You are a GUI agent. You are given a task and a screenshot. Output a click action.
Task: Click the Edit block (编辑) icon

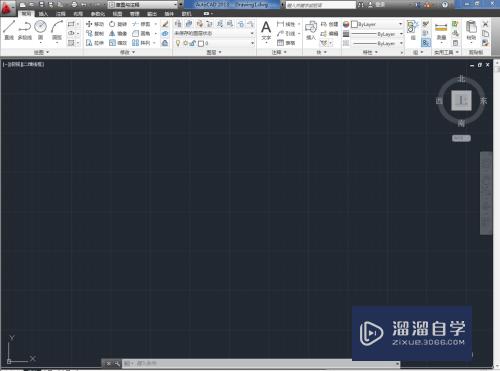tap(329, 33)
